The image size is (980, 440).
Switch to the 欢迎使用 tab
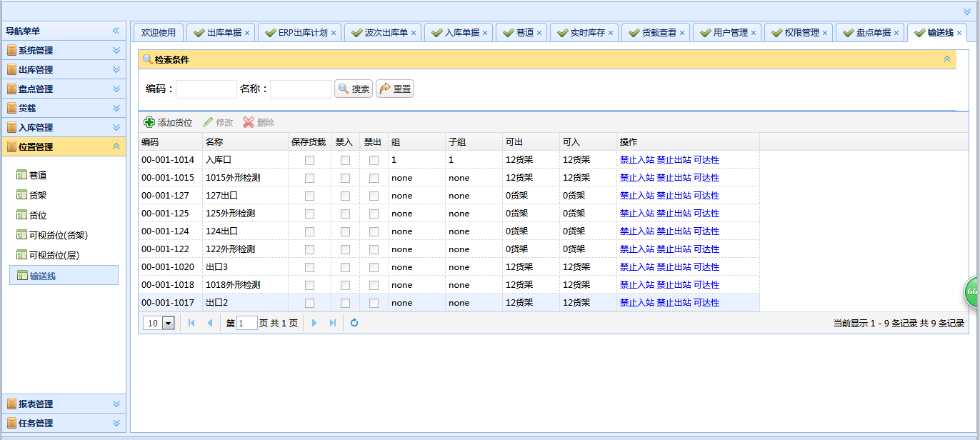point(159,33)
